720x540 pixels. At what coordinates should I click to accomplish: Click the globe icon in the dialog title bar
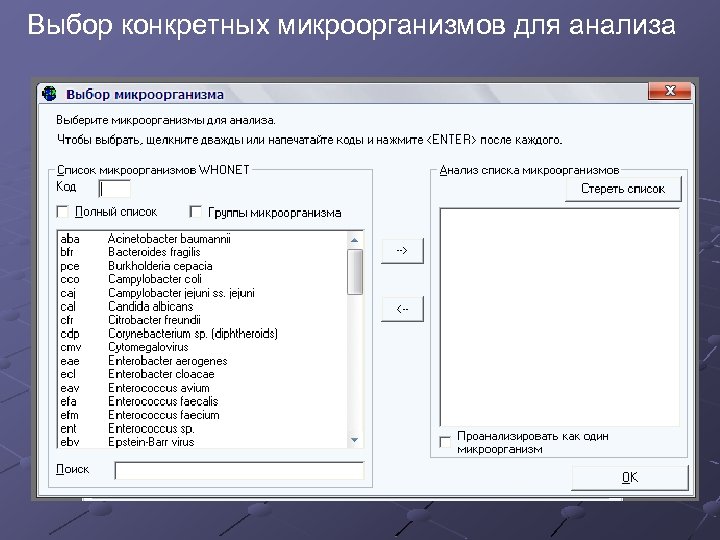(x=49, y=94)
